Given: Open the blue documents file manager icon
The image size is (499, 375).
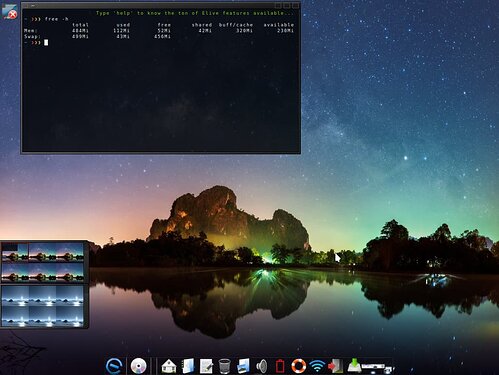Looking at the screenshot, I should pos(188,366).
